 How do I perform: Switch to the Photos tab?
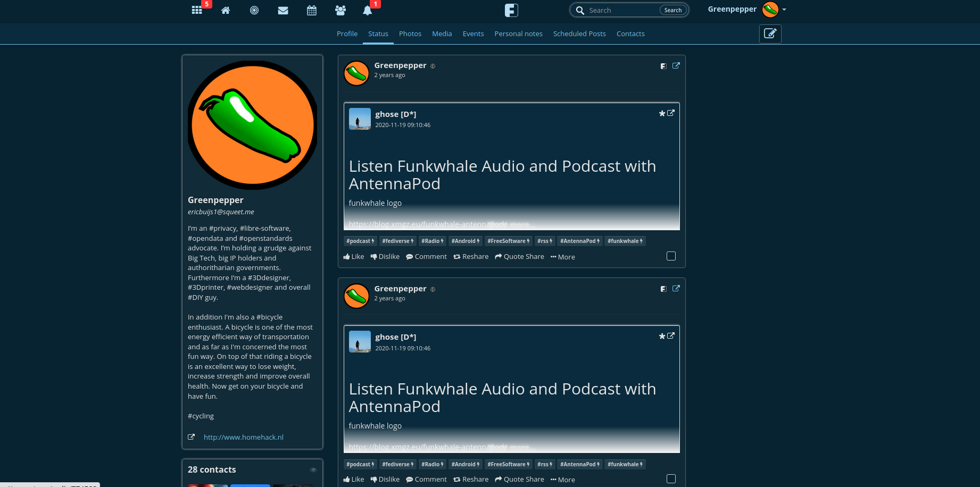(x=410, y=33)
